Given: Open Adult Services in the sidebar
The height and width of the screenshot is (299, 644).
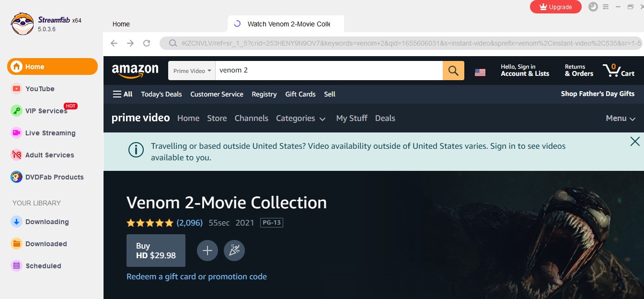Looking at the screenshot, I should coord(49,155).
